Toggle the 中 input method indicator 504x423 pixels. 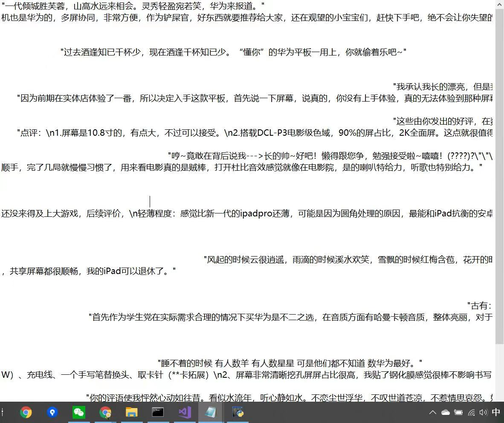pyautogui.click(x=496, y=412)
